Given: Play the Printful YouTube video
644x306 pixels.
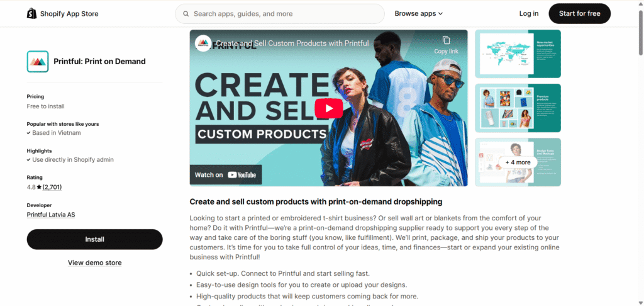Looking at the screenshot, I should pos(328,108).
